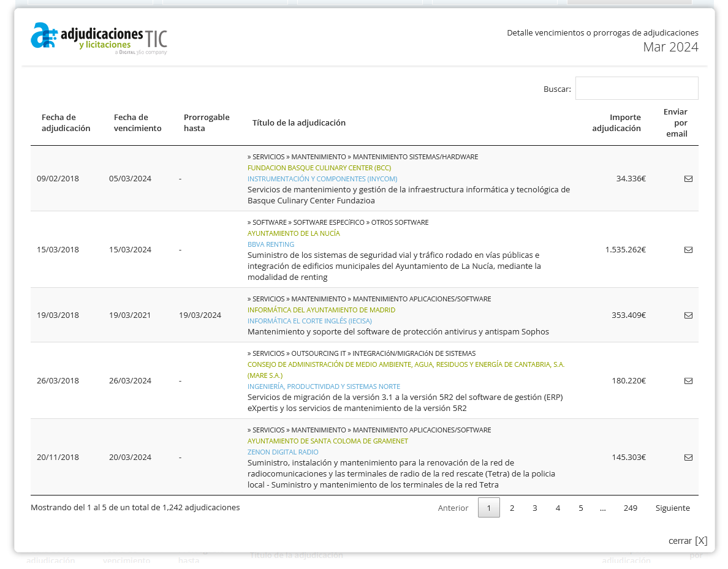Screen dimensions: 728x569
Task: Open the CONSEJO DE ADMINISTRACIÓN DE MEDIO AMBIENTE link
Action: pos(406,370)
